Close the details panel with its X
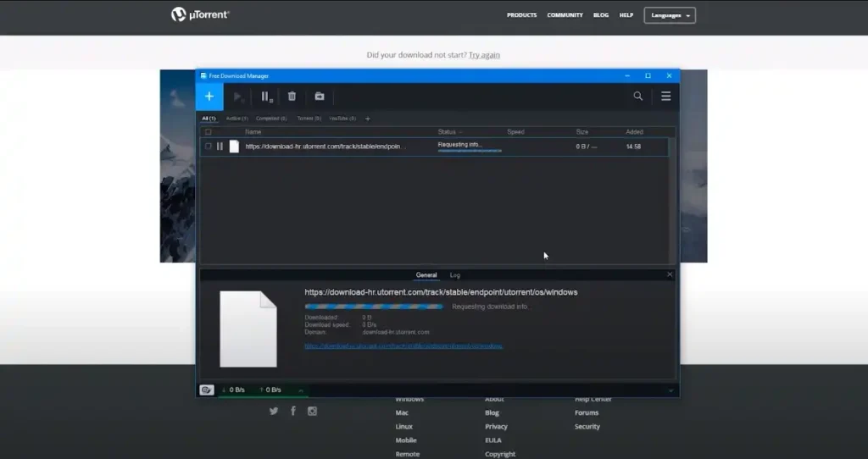Image resolution: width=868 pixels, height=459 pixels. point(670,274)
